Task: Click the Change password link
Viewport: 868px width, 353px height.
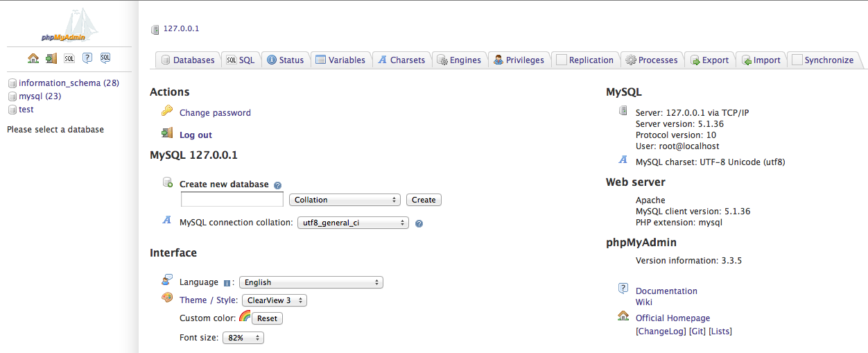Action: pyautogui.click(x=215, y=113)
